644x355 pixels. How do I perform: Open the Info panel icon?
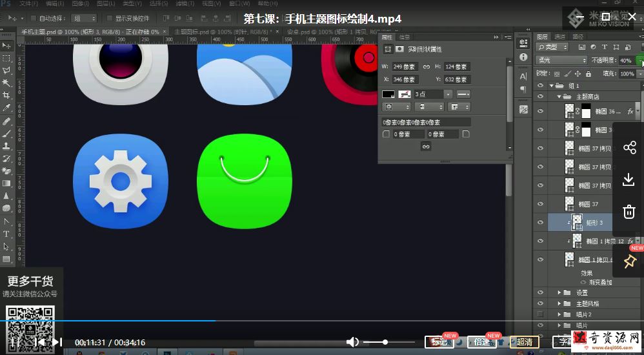coord(523,57)
